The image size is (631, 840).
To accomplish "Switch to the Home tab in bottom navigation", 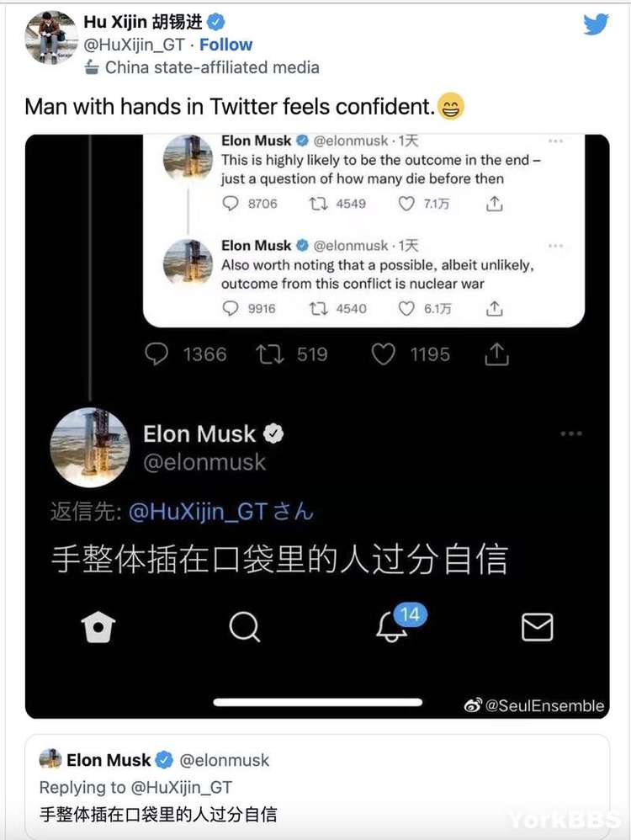I will coord(98,626).
